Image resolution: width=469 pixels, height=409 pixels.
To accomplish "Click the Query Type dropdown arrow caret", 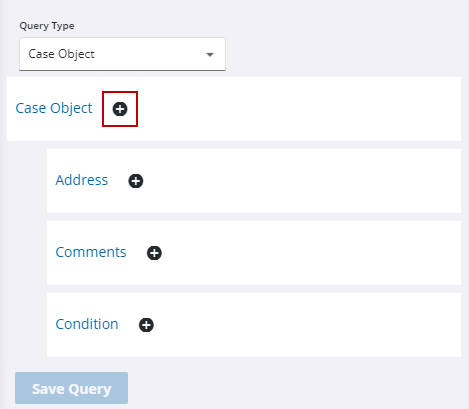I will pyautogui.click(x=210, y=55).
